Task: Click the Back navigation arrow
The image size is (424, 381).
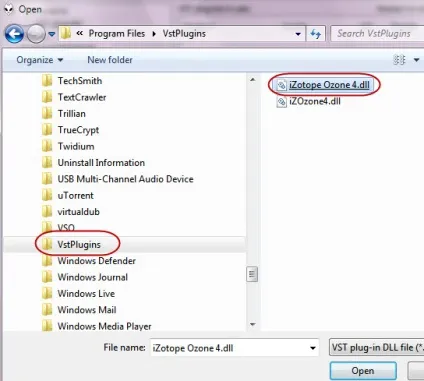Action: tap(14, 34)
